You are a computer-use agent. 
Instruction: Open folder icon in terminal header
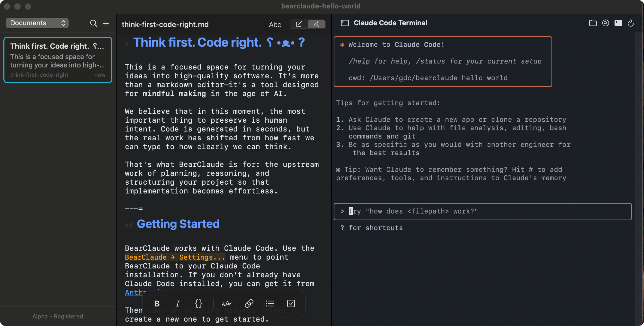click(593, 23)
